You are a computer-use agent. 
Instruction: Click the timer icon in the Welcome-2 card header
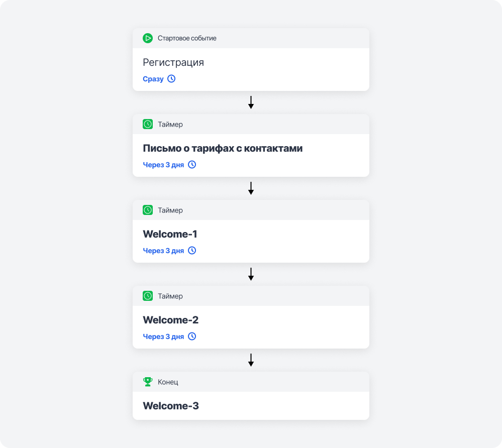tap(147, 296)
